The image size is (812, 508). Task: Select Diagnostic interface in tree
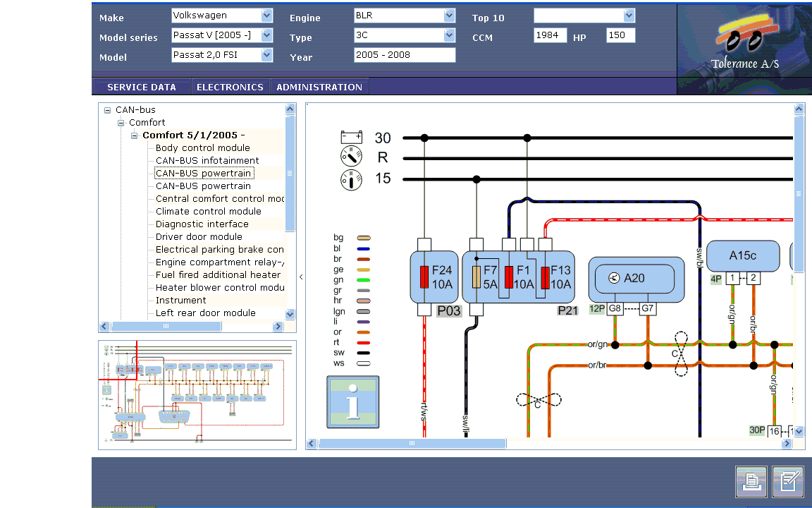coord(202,224)
